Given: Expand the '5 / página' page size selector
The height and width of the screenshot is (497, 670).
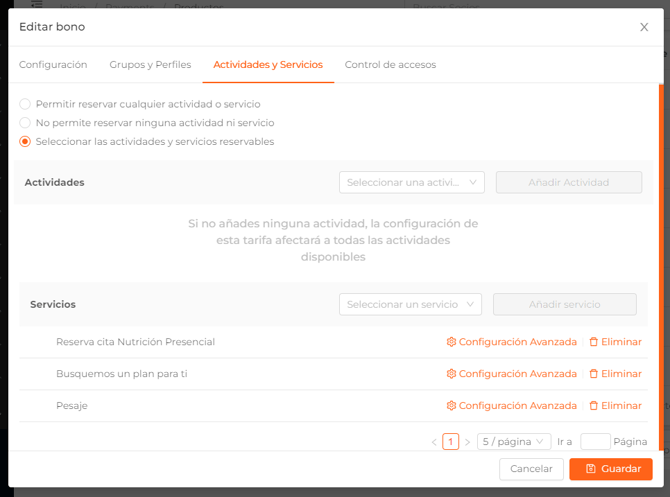Looking at the screenshot, I should click(x=514, y=442).
